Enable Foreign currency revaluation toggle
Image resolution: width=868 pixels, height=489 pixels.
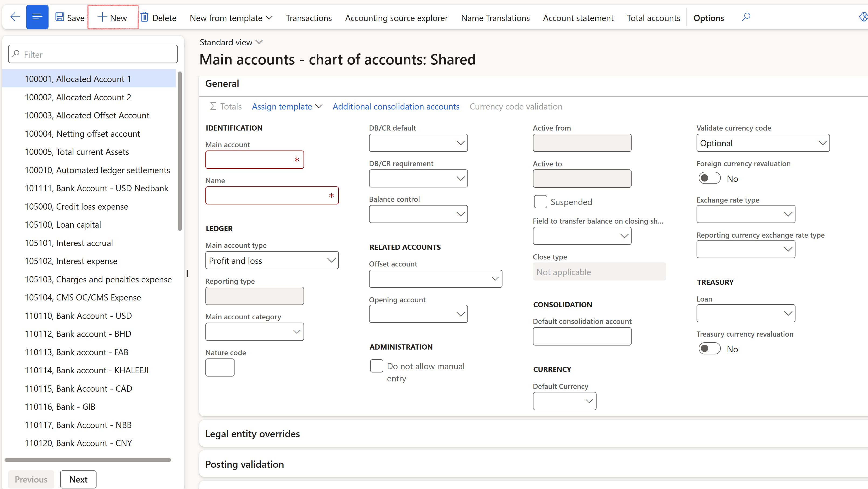pos(709,178)
